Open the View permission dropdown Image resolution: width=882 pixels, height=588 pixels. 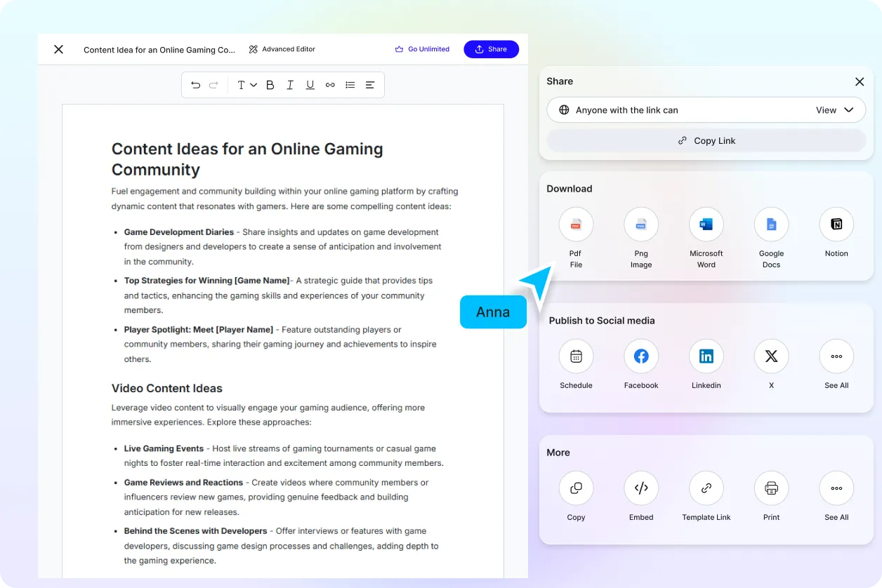coord(834,110)
